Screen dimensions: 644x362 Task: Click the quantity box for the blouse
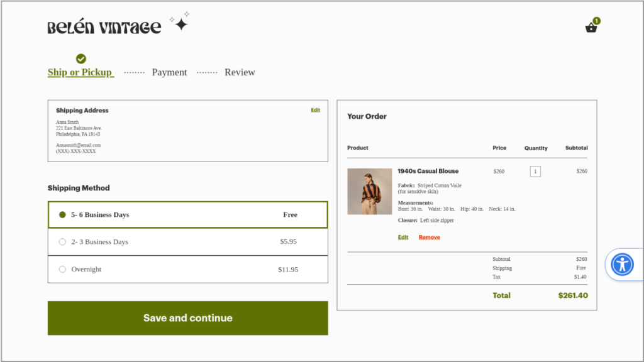coord(535,172)
